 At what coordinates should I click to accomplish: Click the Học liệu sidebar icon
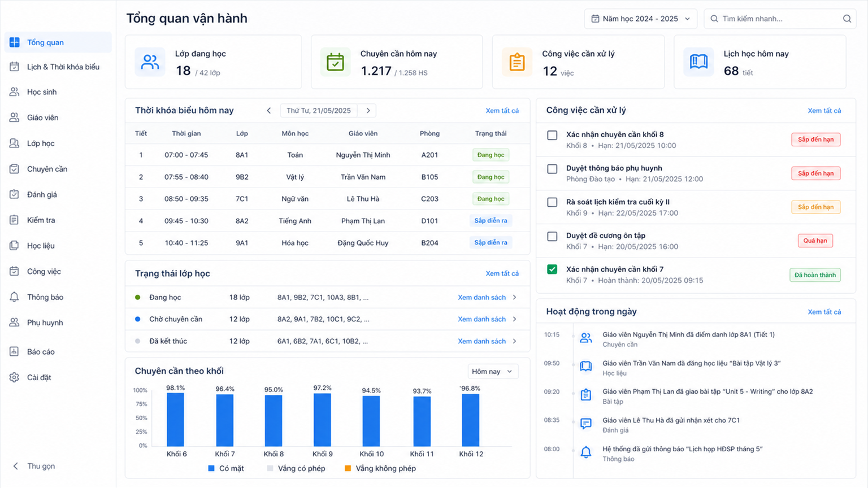(15, 246)
